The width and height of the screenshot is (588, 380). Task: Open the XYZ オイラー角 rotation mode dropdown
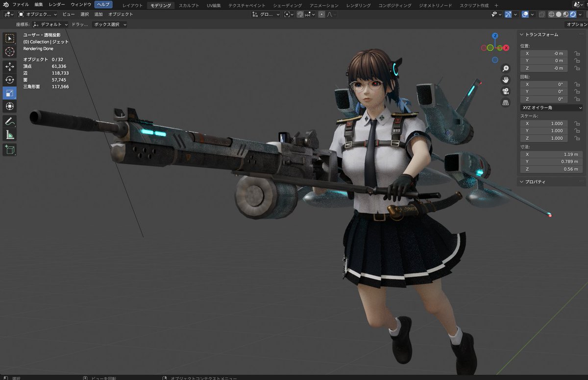point(551,107)
